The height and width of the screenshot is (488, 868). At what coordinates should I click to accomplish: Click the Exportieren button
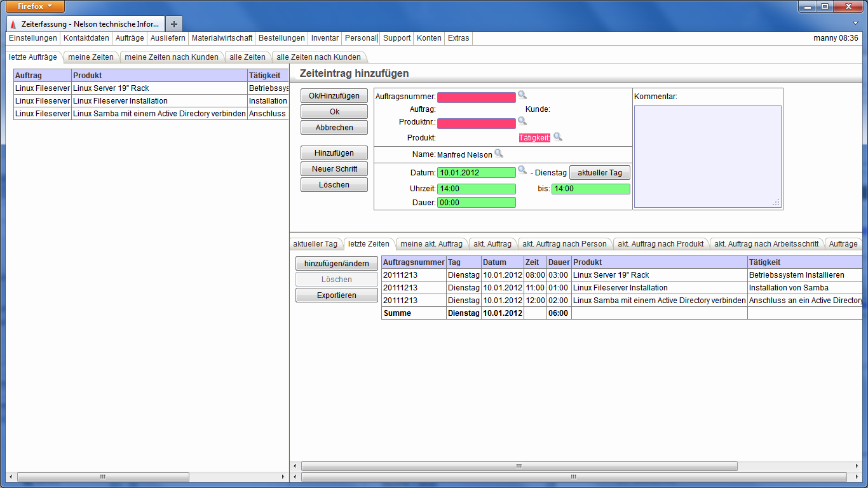coord(336,295)
